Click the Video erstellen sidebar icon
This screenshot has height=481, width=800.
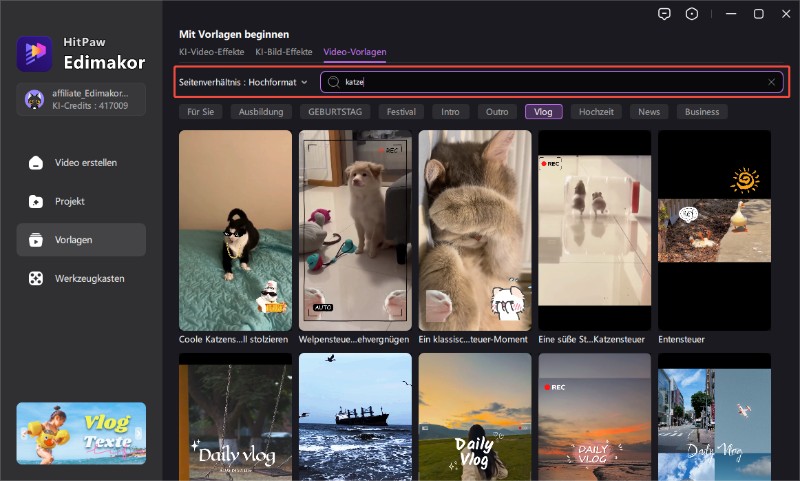[36, 163]
